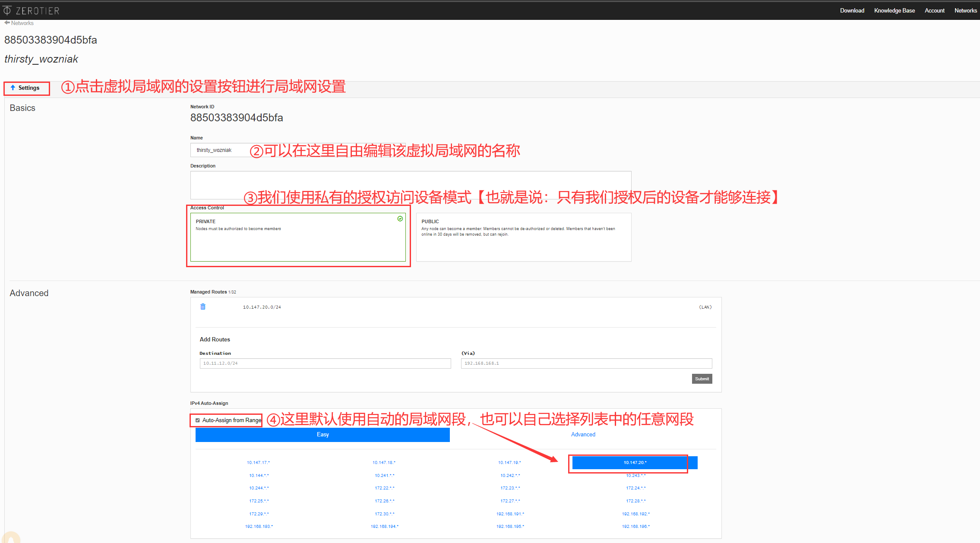Choose the 10.144.*.* range
Screen dimensions: 980x543
click(x=259, y=476)
